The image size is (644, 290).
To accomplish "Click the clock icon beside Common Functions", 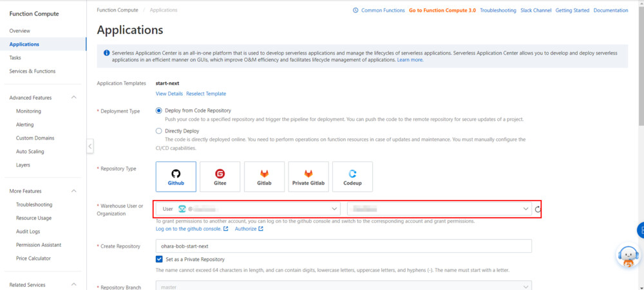I will [x=355, y=10].
